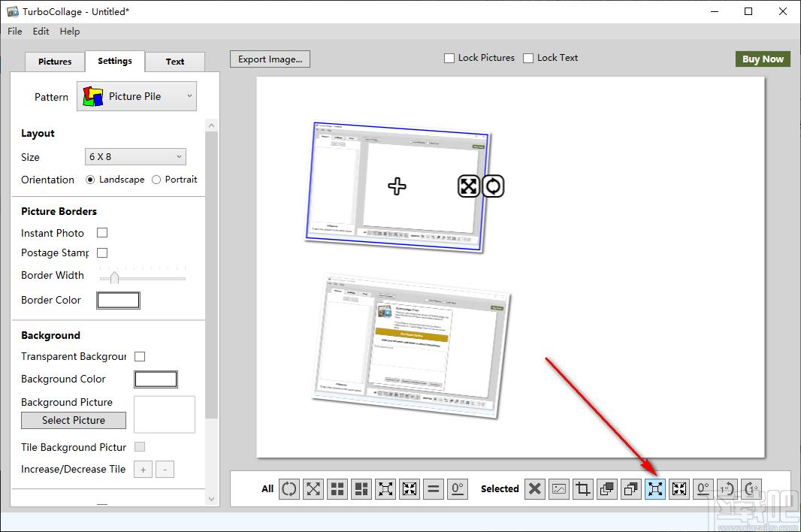Click the rotate handle on the selected picture
The image size is (801, 532).
[493, 186]
